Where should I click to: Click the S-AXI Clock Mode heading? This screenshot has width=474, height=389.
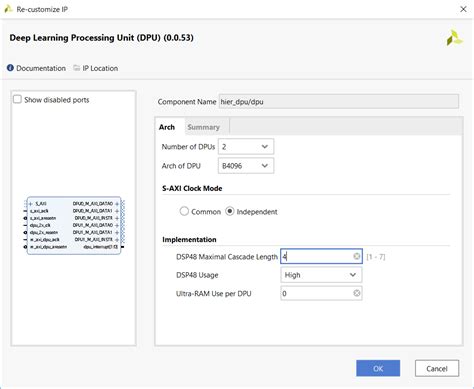192,188
